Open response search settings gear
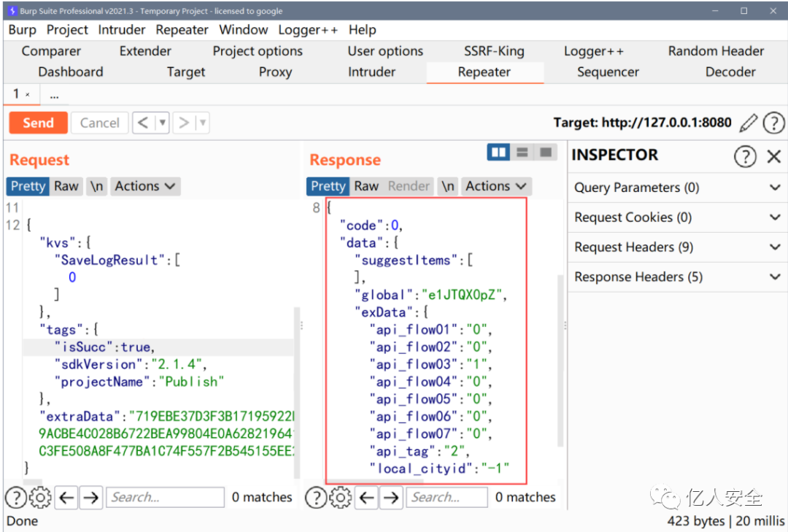Image resolution: width=788 pixels, height=532 pixels. tap(340, 497)
